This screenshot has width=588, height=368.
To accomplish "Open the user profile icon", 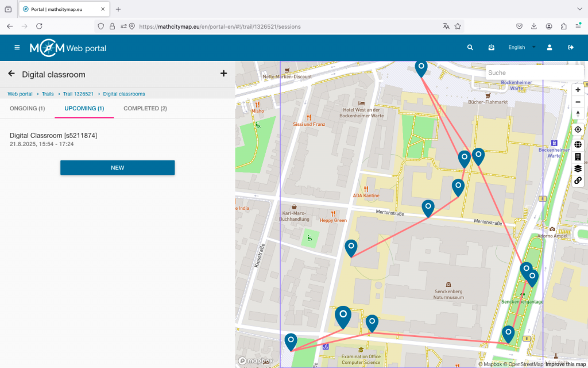I will (x=550, y=48).
